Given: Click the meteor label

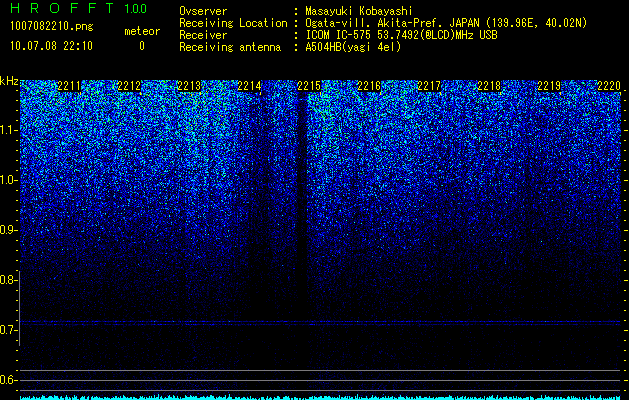Looking at the screenshot, I should click(142, 31).
